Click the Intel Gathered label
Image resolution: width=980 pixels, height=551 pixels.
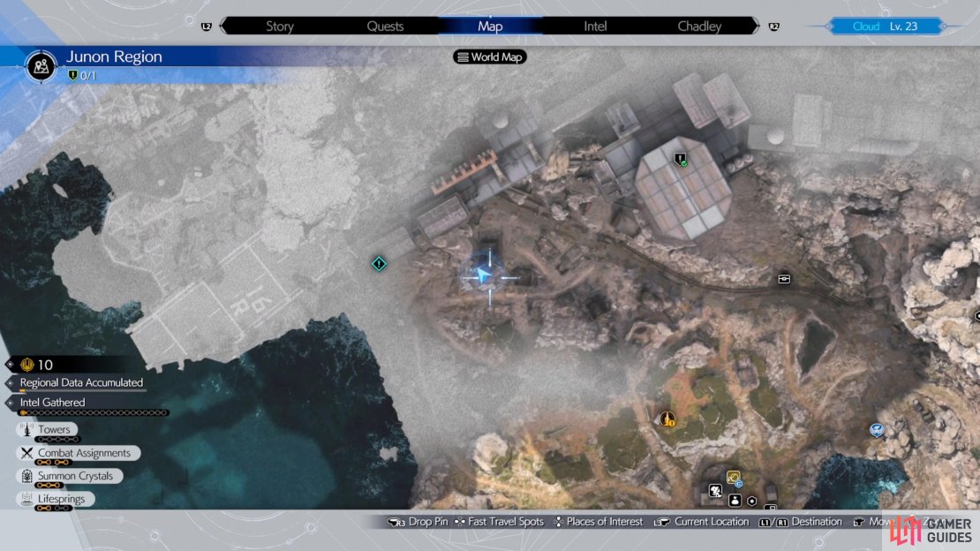coord(52,402)
